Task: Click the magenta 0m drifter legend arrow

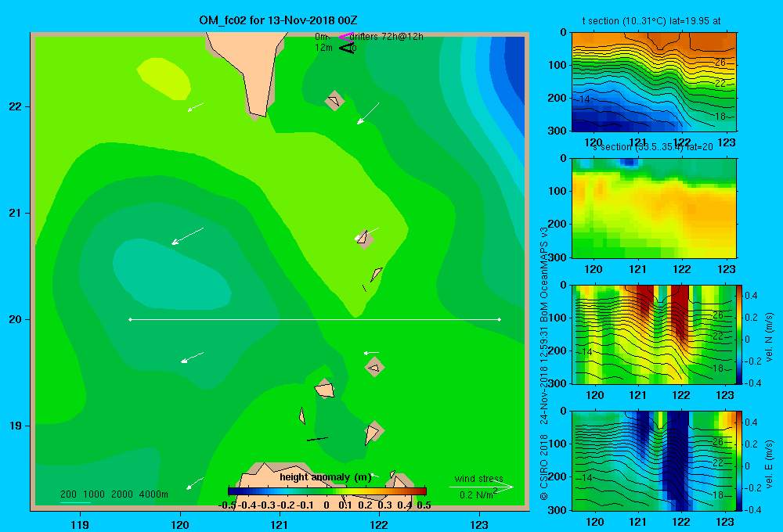Action: pos(345,37)
